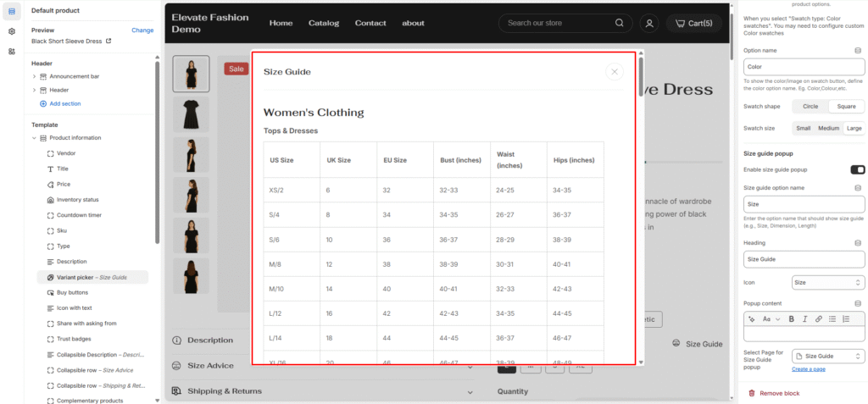This screenshot has height=404, width=868.
Task: Click Remove block button
Action: [774, 393]
